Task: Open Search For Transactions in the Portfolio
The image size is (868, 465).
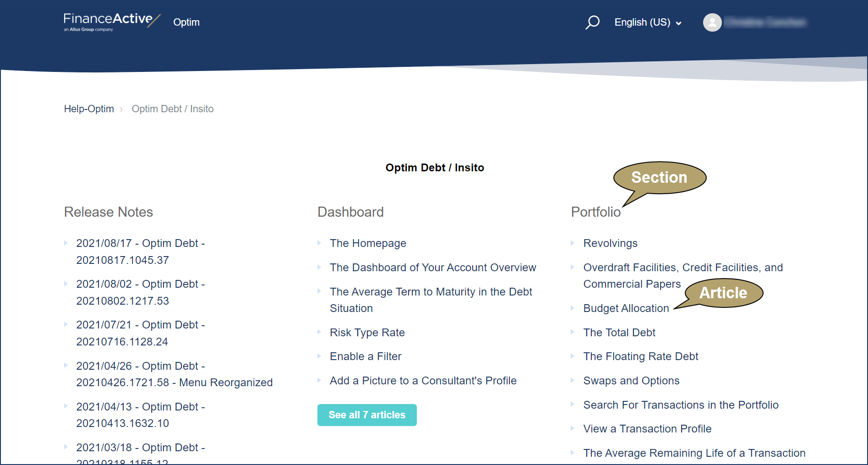Action: pos(681,405)
